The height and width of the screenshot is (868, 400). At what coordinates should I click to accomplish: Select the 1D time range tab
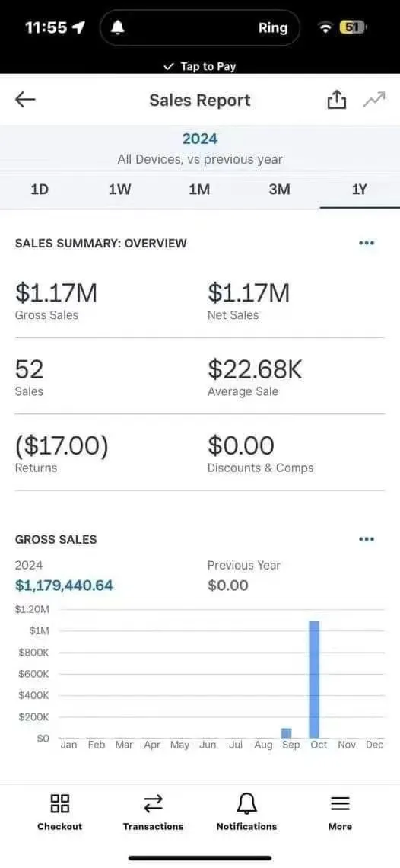(x=40, y=190)
